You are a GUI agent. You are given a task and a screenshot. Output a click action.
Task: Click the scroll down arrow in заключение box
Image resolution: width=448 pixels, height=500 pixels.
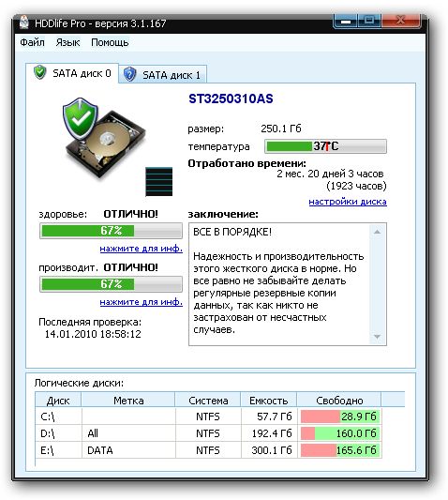[x=378, y=337]
